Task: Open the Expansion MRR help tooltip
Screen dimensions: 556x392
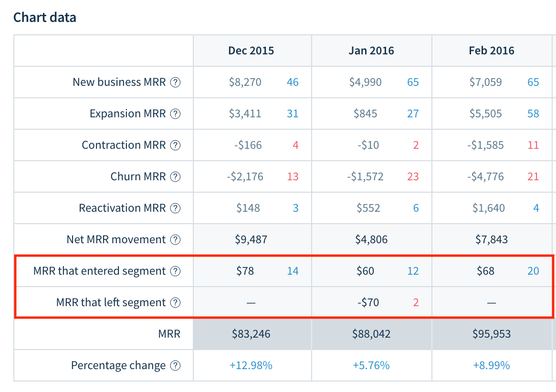Action: 176,113
